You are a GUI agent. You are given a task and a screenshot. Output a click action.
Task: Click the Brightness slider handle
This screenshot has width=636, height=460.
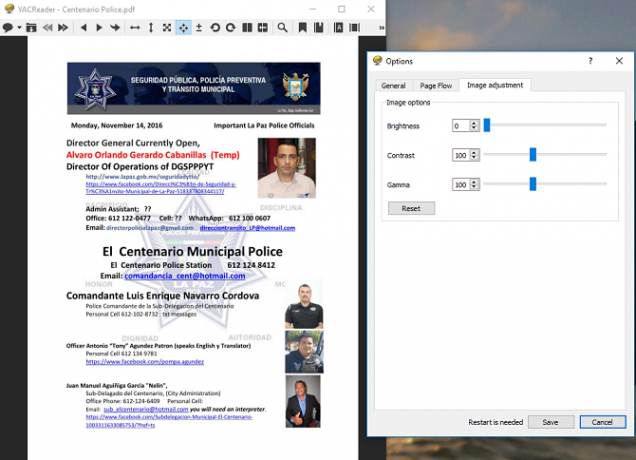point(487,125)
